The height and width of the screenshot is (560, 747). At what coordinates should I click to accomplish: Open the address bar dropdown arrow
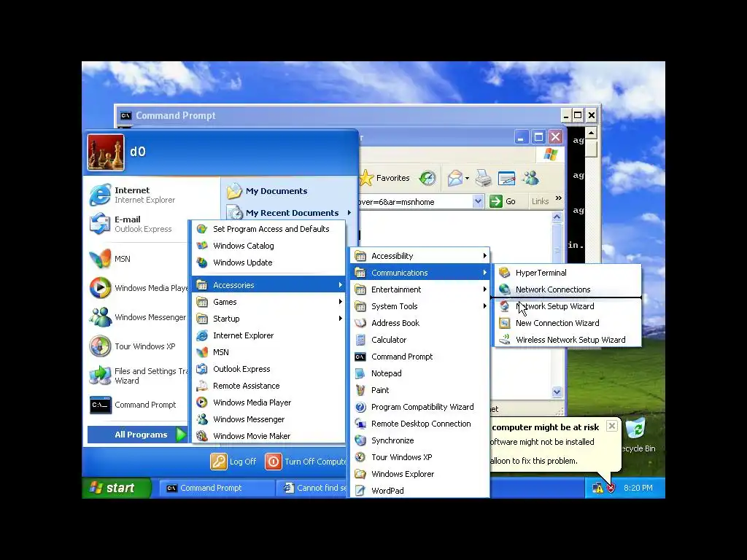point(478,201)
